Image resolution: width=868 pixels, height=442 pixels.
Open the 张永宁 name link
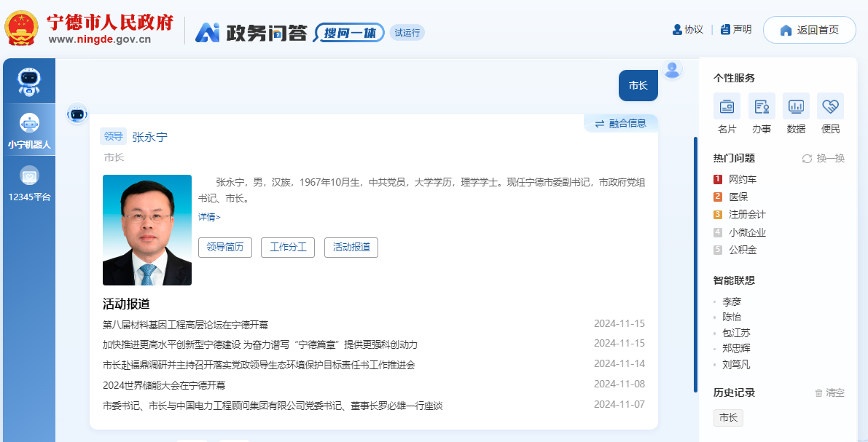(149, 137)
